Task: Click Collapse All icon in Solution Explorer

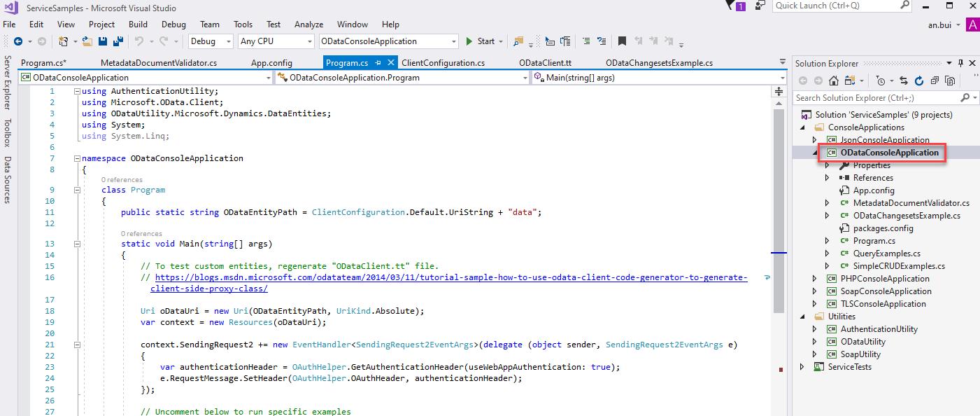Action: (x=935, y=81)
